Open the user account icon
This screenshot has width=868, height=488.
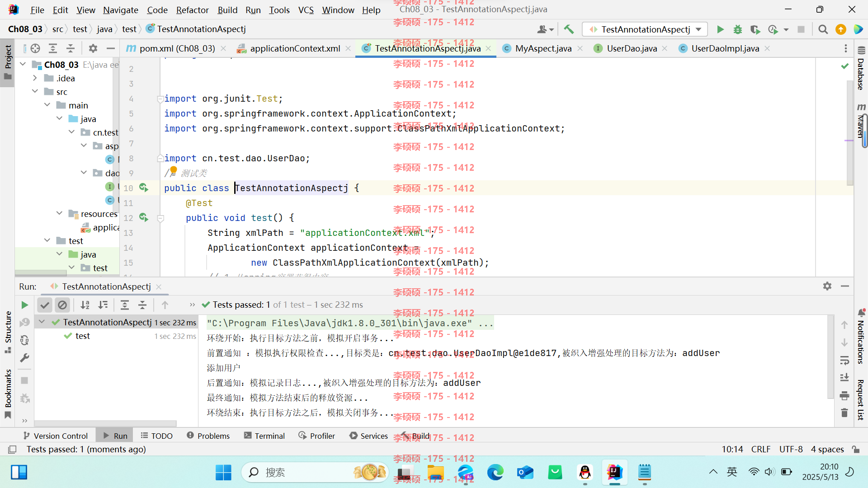pos(545,29)
